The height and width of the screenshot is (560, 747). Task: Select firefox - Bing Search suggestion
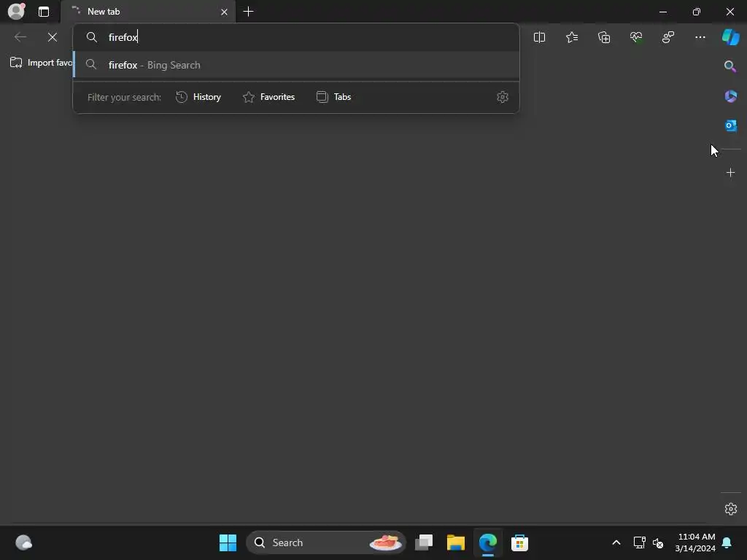(296, 65)
